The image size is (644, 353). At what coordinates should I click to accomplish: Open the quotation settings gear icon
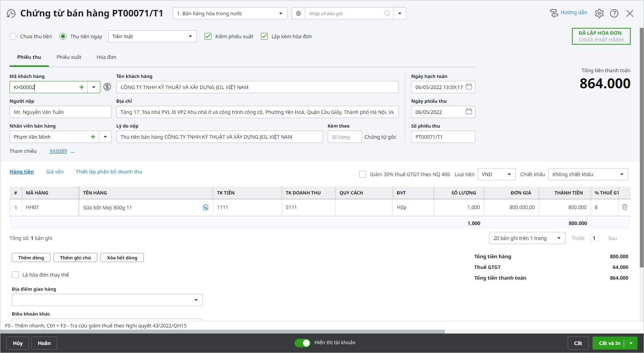(x=298, y=14)
